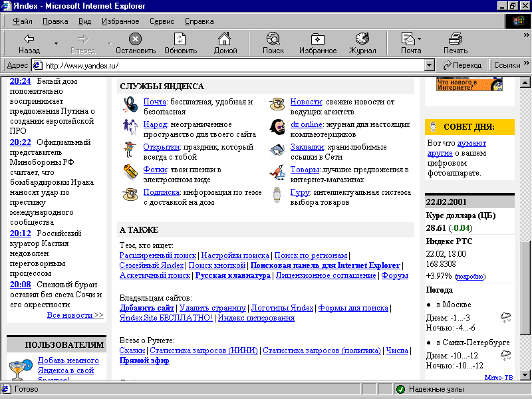532x399 pixels.
Task: Open the Все новости >> link
Action: tap(75, 315)
